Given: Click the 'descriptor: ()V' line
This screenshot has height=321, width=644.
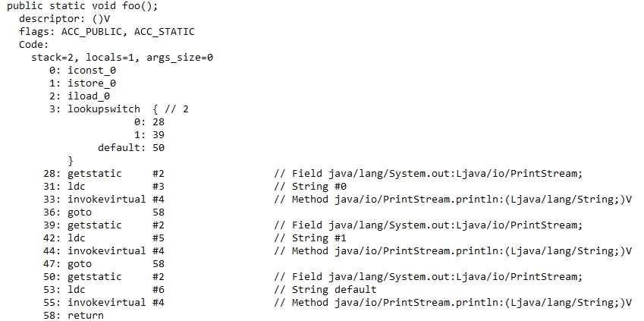Looking at the screenshot, I should click(x=64, y=19).
